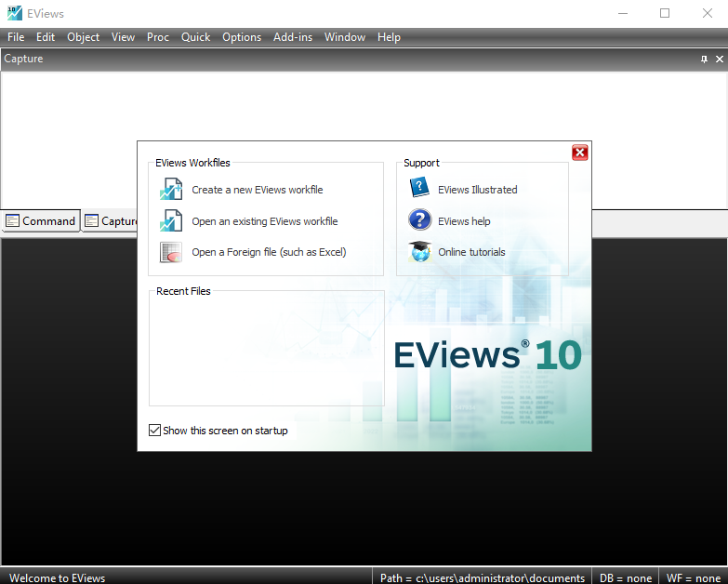Viewport: 728px width, 584px height.
Task: Click the 'Create a new EViews workfile' link
Action: coord(258,190)
